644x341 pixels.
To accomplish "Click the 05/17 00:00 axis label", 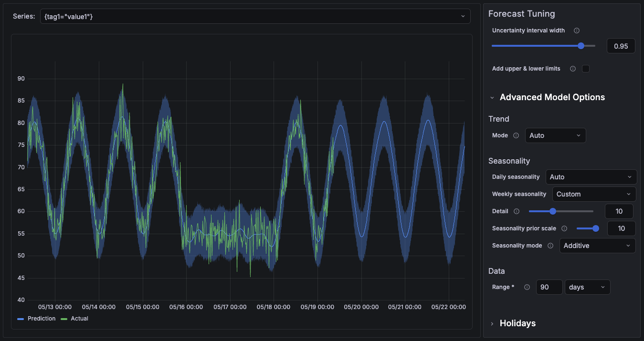I will (x=230, y=307).
